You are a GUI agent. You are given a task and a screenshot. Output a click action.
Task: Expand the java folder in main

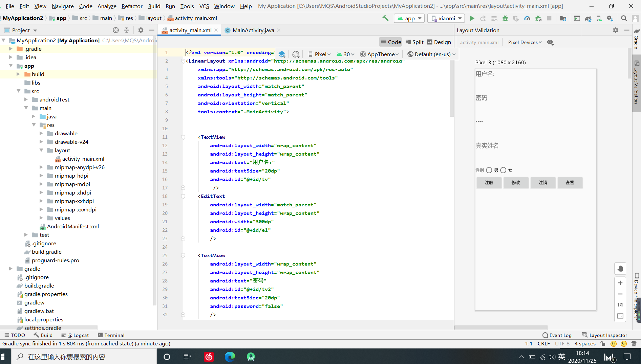pyautogui.click(x=34, y=116)
